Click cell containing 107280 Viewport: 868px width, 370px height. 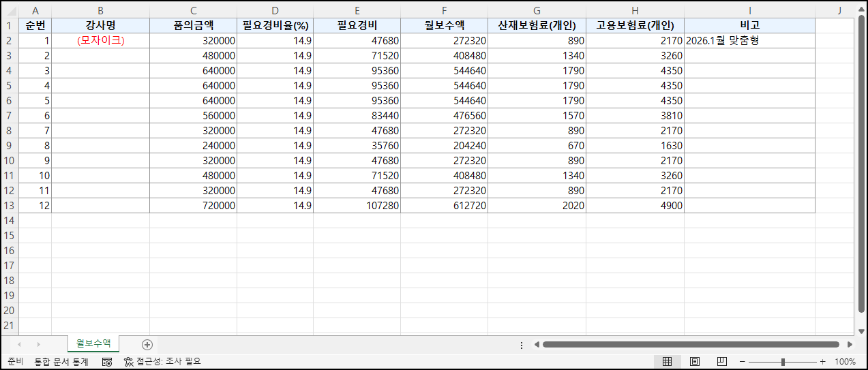(x=357, y=205)
